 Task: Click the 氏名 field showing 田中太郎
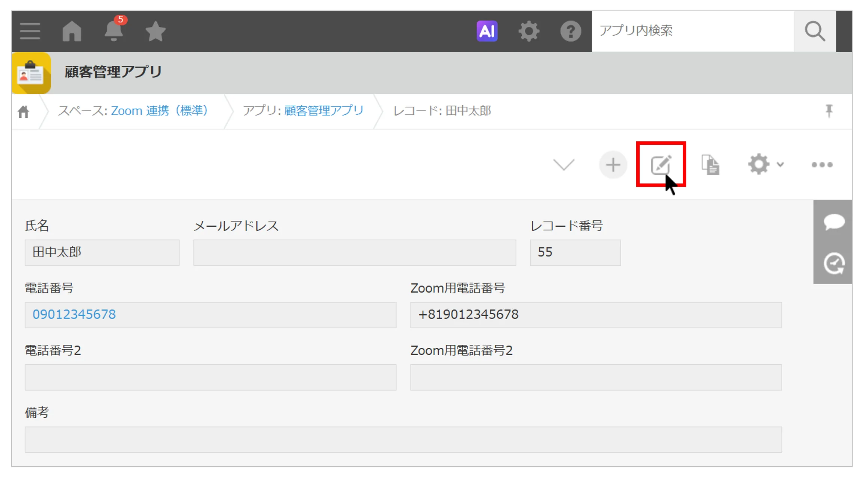pyautogui.click(x=102, y=253)
